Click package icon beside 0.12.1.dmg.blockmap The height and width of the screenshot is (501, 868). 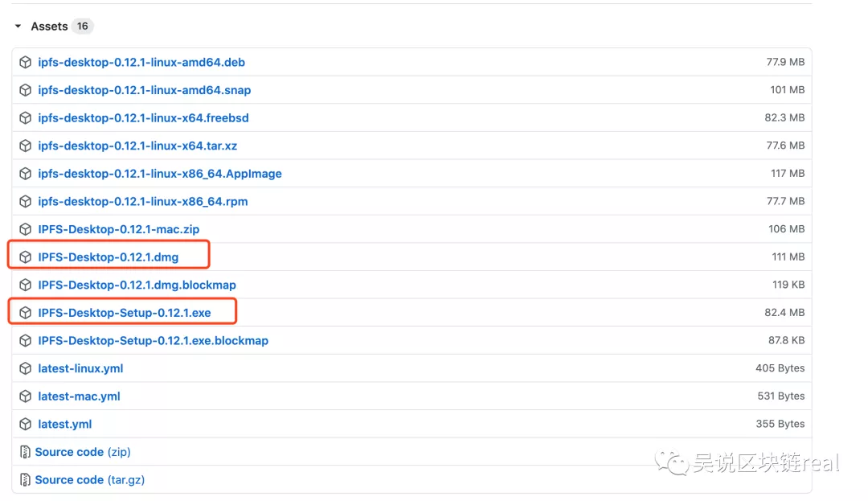(x=26, y=285)
